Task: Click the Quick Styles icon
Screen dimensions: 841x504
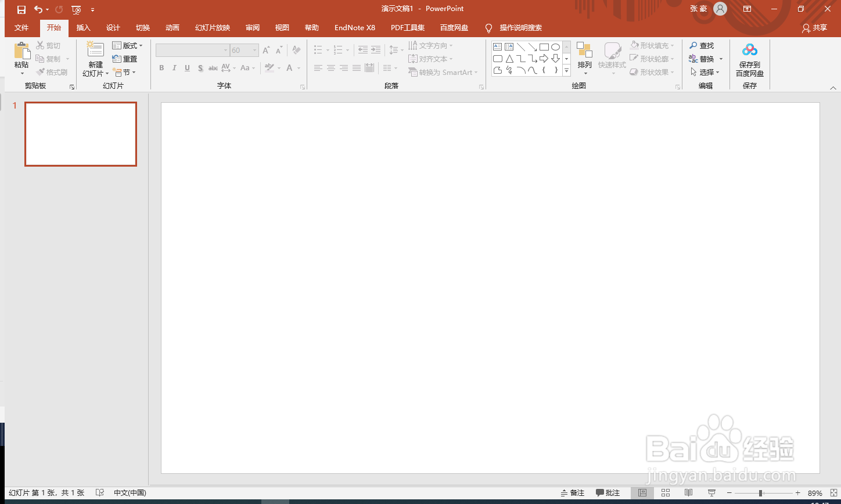Action: [612, 51]
